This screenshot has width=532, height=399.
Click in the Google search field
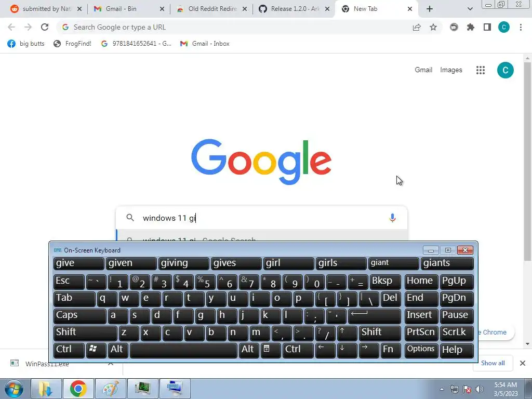pos(261,218)
